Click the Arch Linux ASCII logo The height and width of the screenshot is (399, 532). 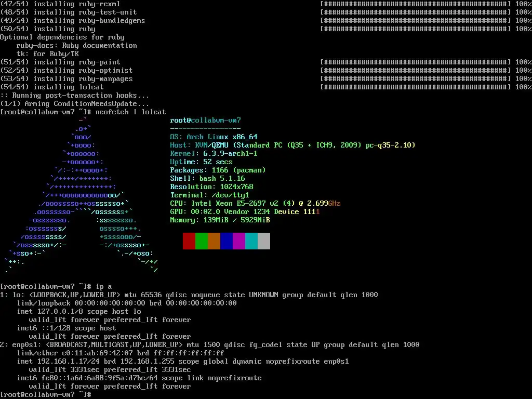tap(82, 195)
